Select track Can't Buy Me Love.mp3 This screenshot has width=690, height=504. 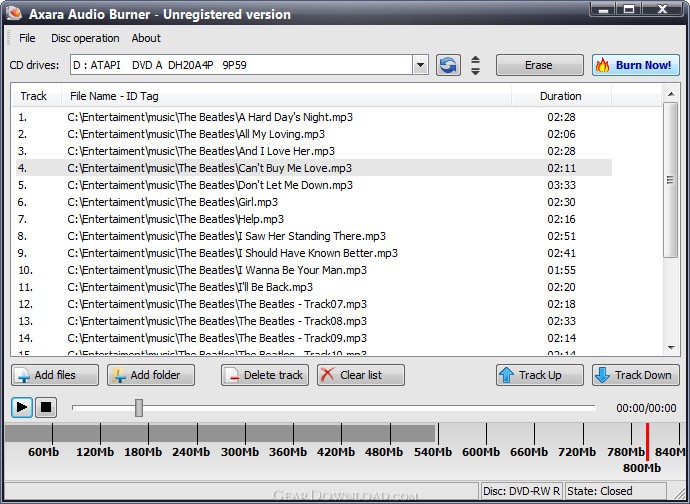tap(314, 168)
